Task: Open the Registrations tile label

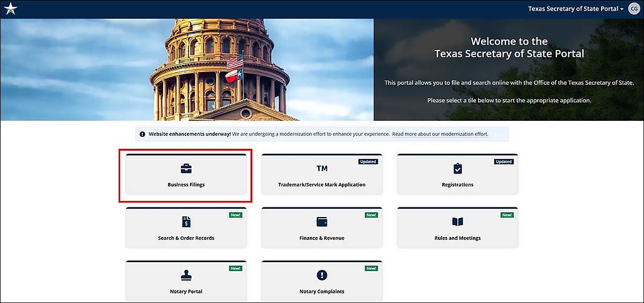Action: pyautogui.click(x=458, y=185)
